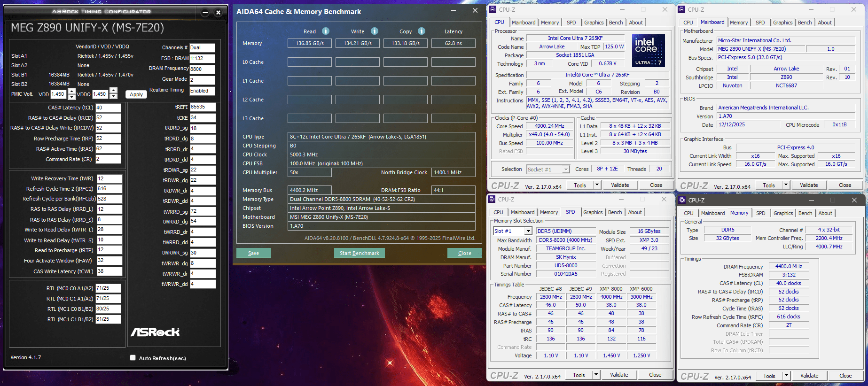Open the Socket #1 selection dropdown
The width and height of the screenshot is (868, 386).
point(566,170)
